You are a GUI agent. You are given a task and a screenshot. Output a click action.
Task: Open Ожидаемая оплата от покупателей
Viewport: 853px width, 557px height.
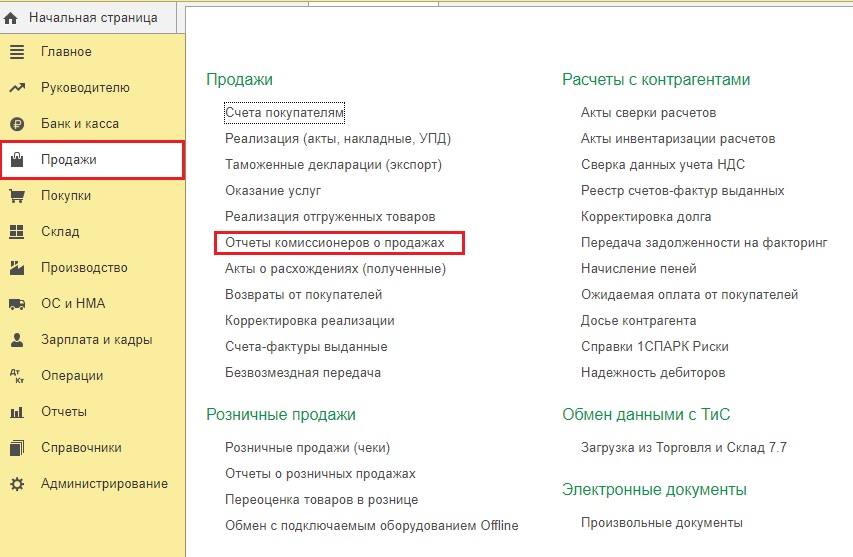click(x=689, y=295)
